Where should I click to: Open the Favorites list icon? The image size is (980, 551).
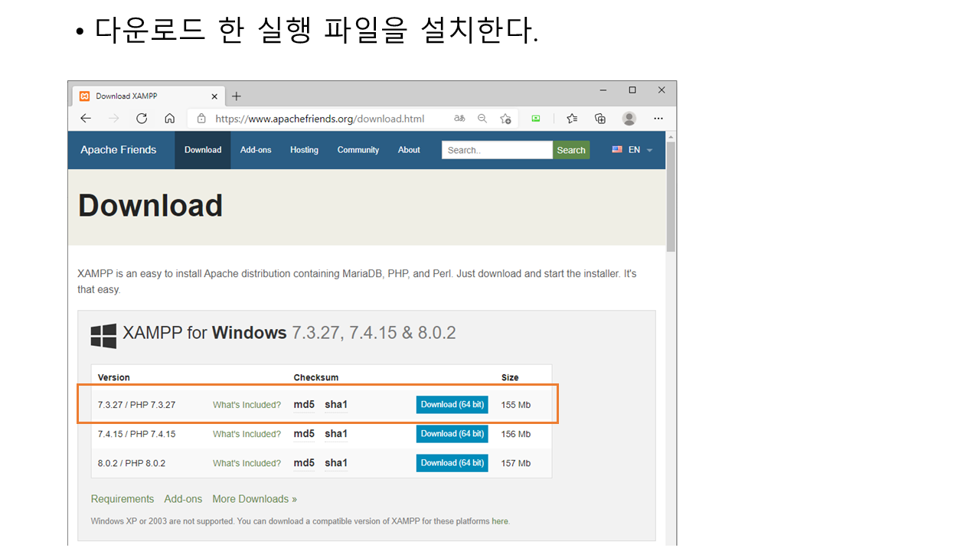coord(572,119)
